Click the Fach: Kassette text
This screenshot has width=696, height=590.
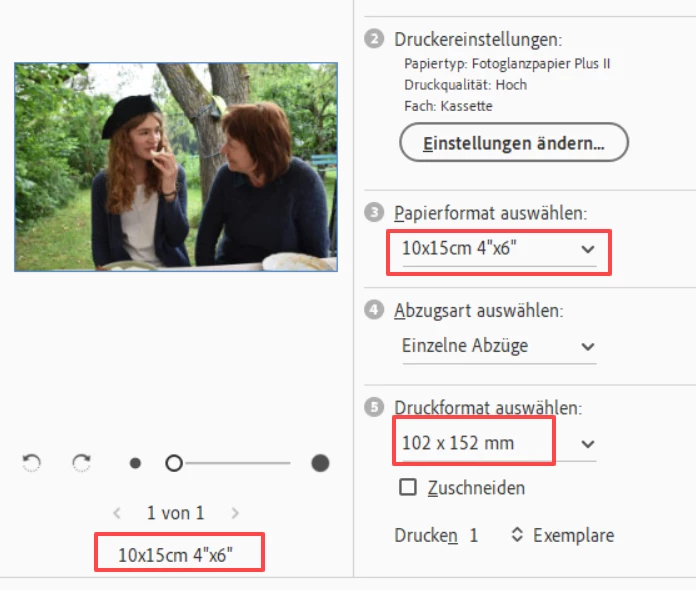448,106
